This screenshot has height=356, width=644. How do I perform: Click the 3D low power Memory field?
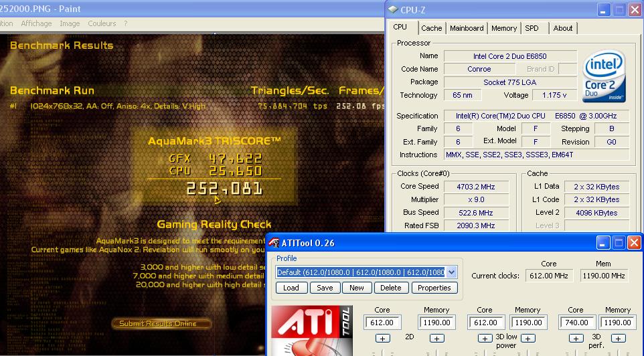[x=529, y=323]
